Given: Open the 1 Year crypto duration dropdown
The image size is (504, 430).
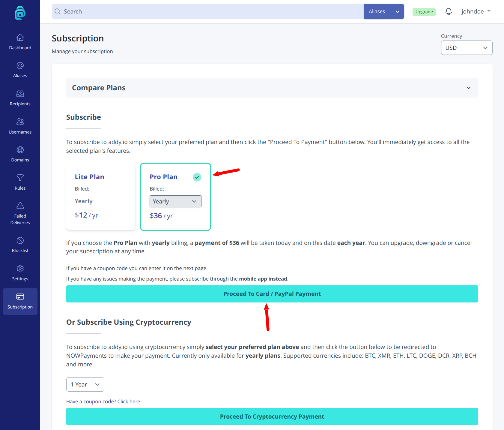Looking at the screenshot, I should pos(85,384).
